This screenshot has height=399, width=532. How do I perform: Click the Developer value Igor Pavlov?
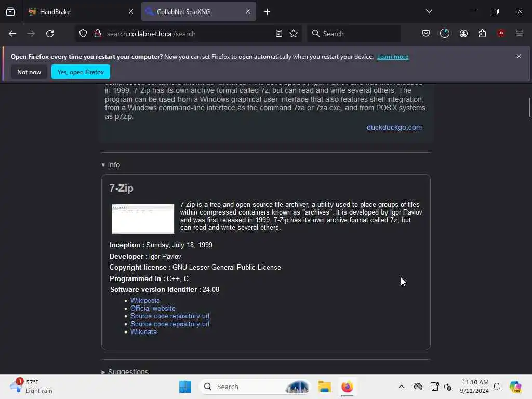(x=165, y=256)
